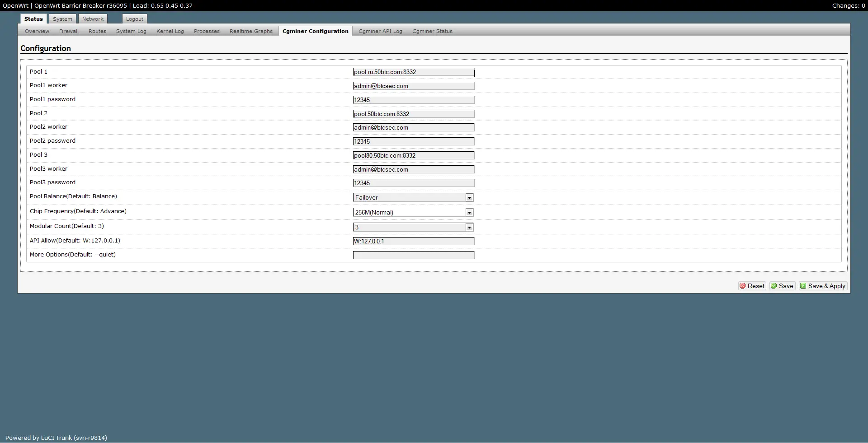This screenshot has height=443, width=868.
Task: Open the Processes subtab
Action: (x=207, y=31)
